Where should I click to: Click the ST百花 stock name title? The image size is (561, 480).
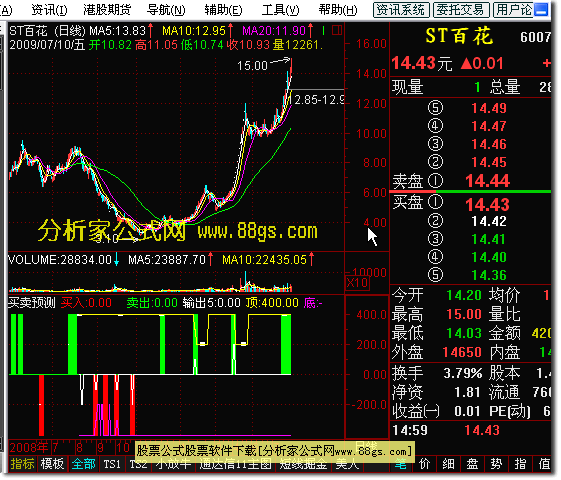tap(459, 36)
